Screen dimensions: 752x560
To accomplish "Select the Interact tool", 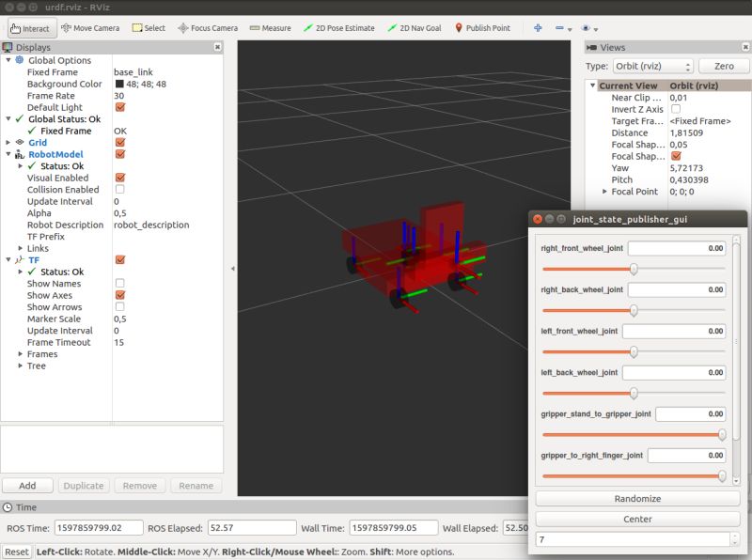I will pos(31,28).
